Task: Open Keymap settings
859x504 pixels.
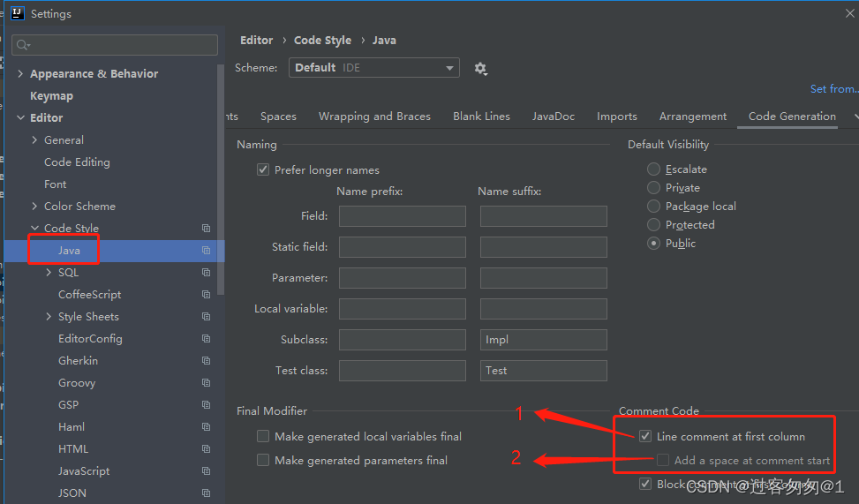Action: tap(51, 96)
